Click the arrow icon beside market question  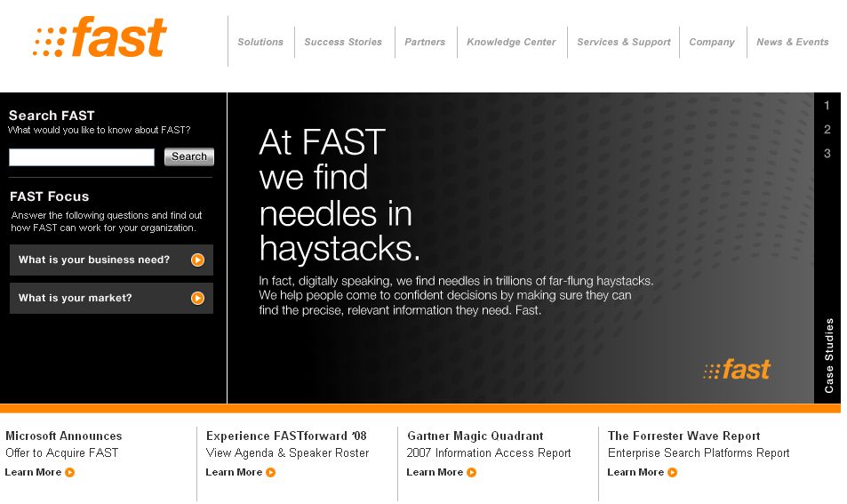[x=197, y=298]
